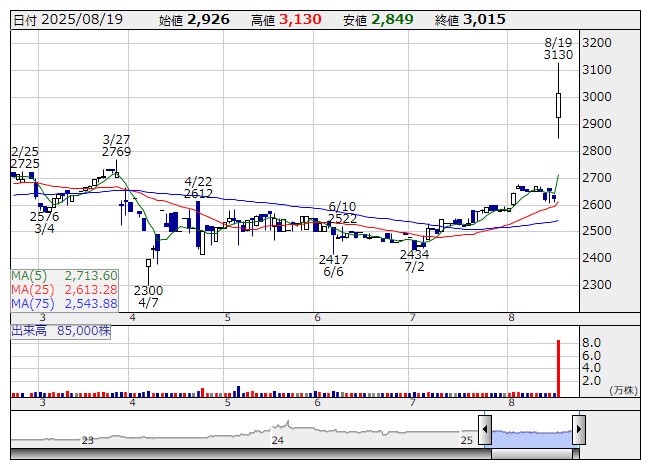Click the 3/27 2769 peak label
Image resolution: width=653 pixels, height=470 pixels.
click(x=117, y=145)
